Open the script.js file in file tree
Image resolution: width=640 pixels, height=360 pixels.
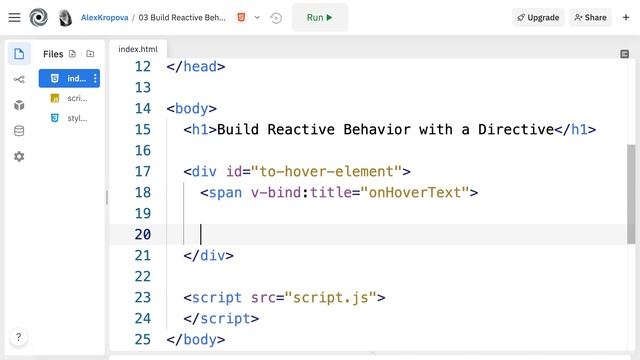coord(69,98)
